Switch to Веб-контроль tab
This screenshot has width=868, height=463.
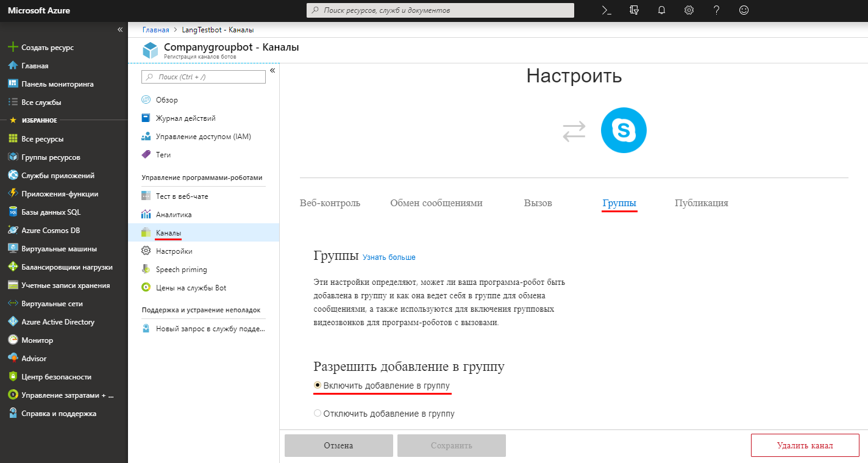point(330,203)
